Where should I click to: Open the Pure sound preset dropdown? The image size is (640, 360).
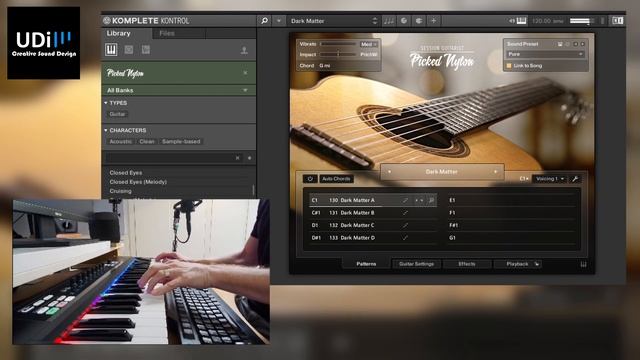[545, 54]
